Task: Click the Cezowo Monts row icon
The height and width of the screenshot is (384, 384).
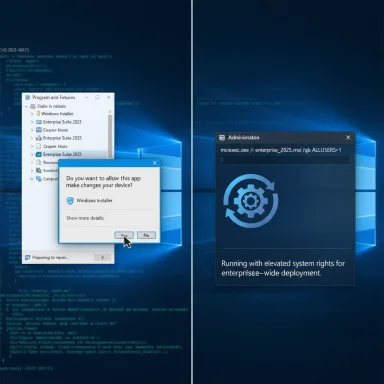Action: [x=39, y=130]
